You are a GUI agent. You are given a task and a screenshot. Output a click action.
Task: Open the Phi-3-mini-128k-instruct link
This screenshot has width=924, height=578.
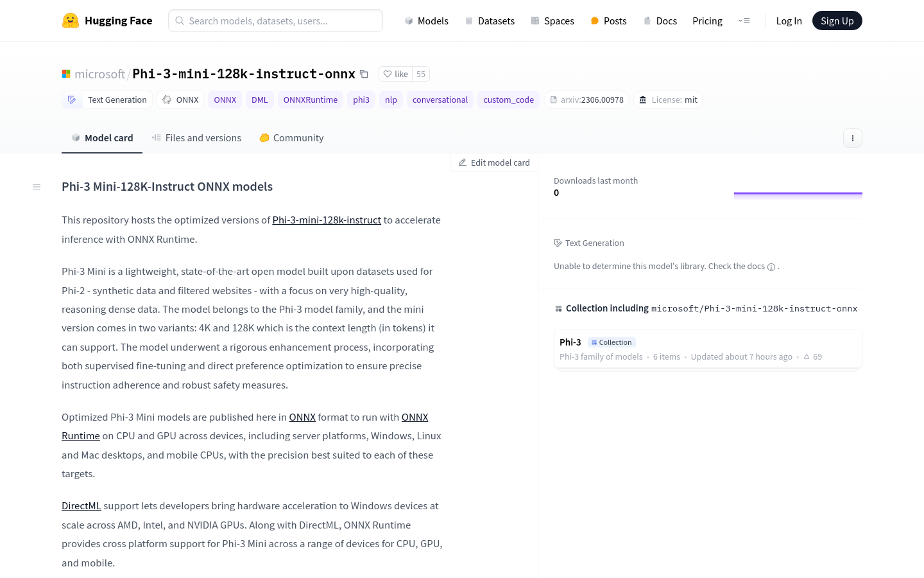(327, 220)
